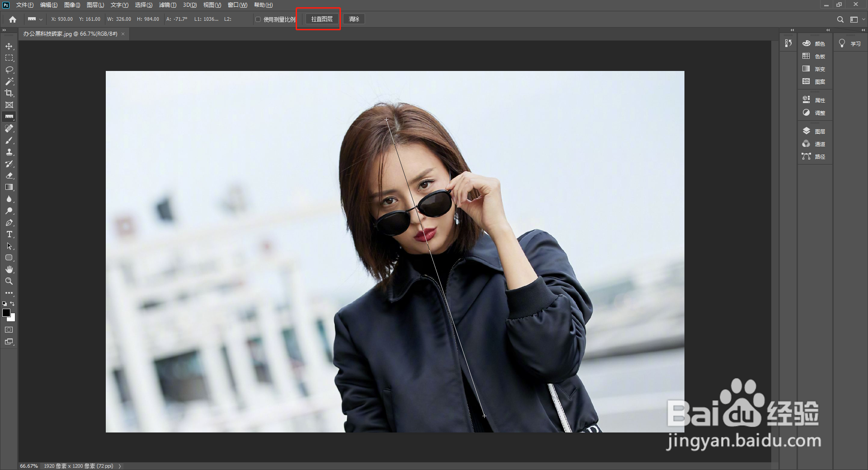The image size is (868, 470).
Task: Open the 图层 panel
Action: pyautogui.click(x=814, y=131)
